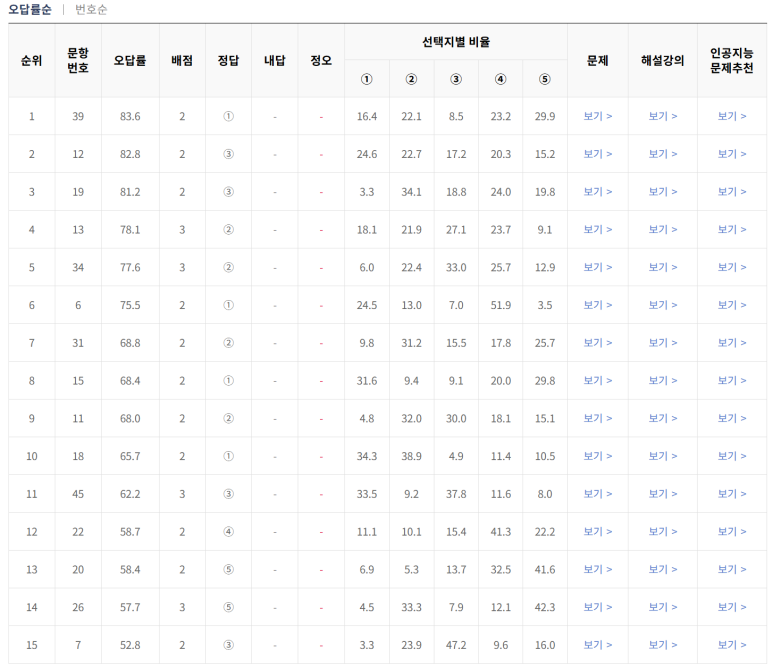Open 해설강의 for question number 22
773x667 pixels.
[x=662, y=532]
